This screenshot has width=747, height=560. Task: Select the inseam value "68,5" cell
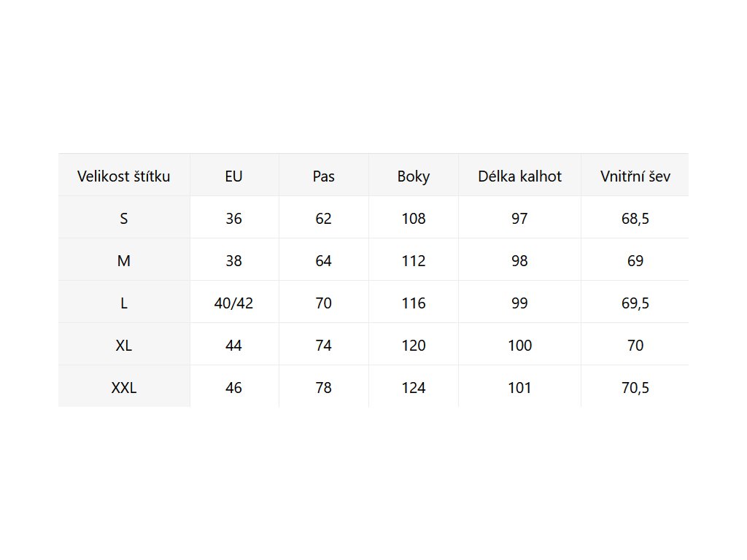pos(635,219)
